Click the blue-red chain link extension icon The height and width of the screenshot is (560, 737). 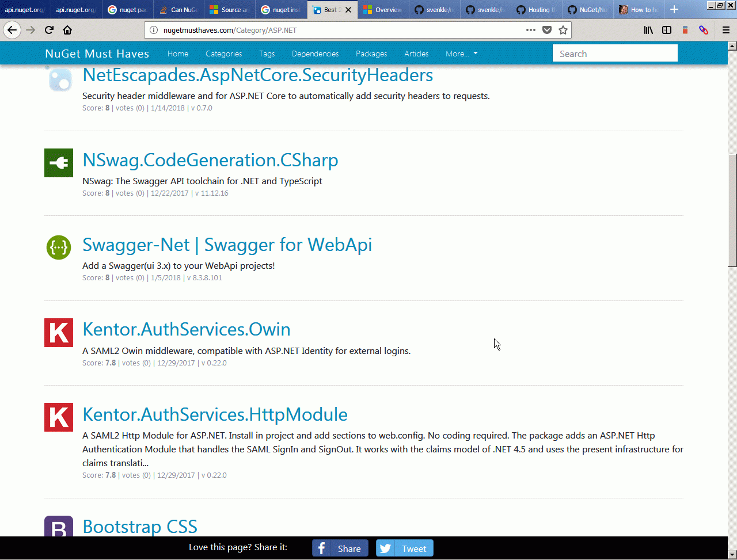(703, 30)
